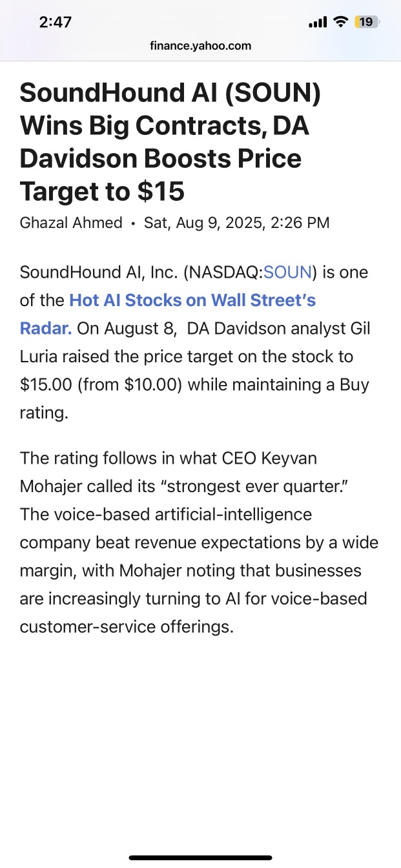Screen dimensions: 401x868
Task: Tap the Wi-Fi status icon
Action: (x=340, y=22)
